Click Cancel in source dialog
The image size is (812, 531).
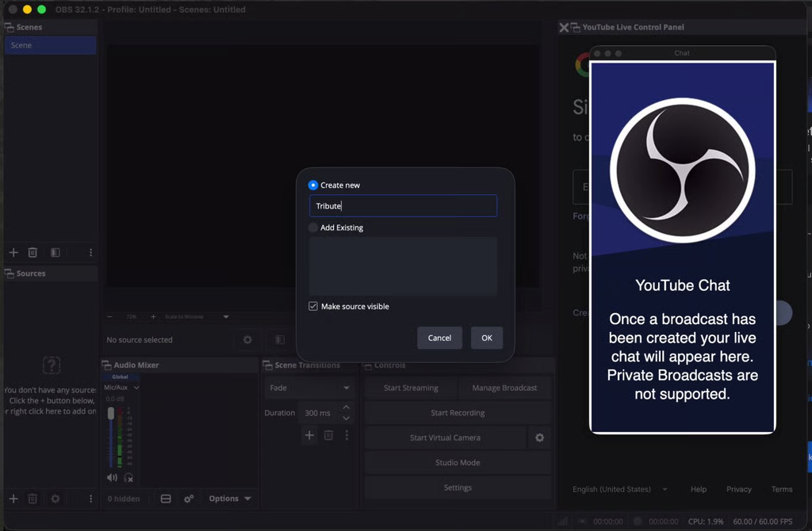tap(439, 338)
